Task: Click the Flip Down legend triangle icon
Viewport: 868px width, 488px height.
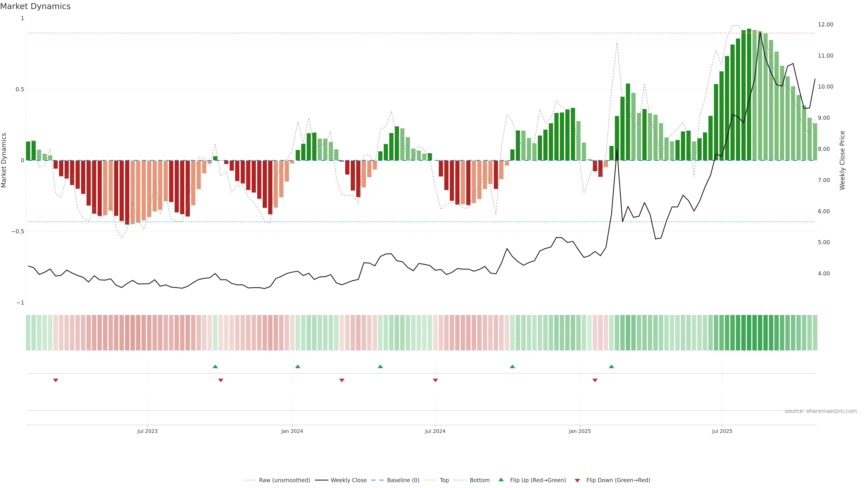Action: click(577, 480)
